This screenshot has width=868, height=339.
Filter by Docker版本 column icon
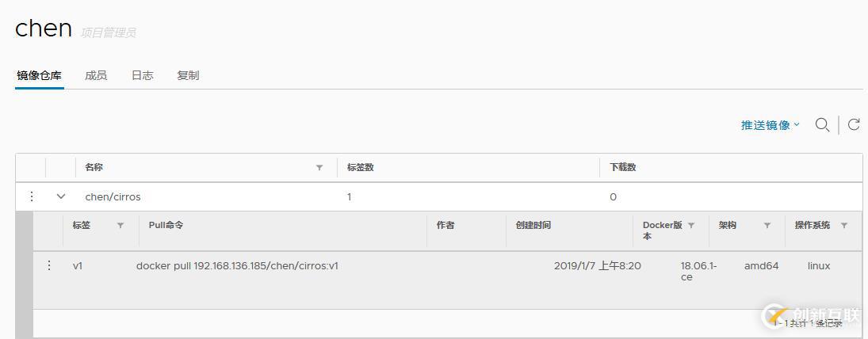click(691, 226)
